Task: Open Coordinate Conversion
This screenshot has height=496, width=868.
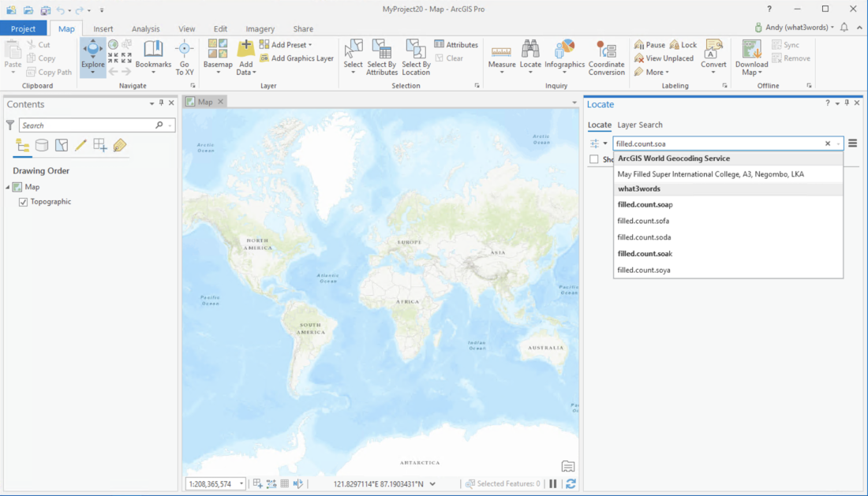Action: point(607,58)
